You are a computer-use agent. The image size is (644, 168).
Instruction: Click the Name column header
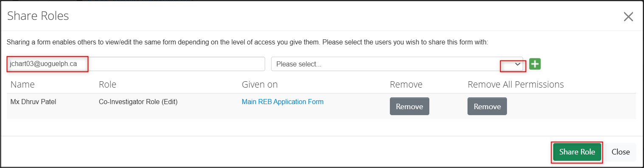[22, 84]
